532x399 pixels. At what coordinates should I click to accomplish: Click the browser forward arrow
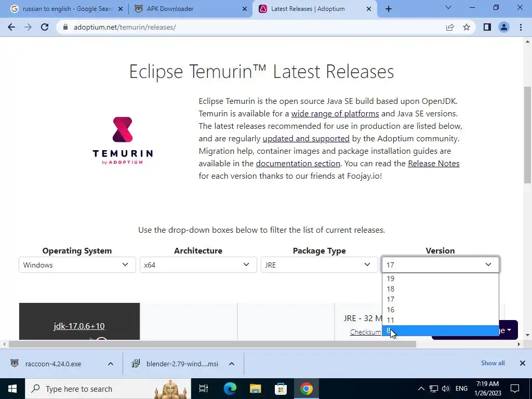tap(28, 27)
